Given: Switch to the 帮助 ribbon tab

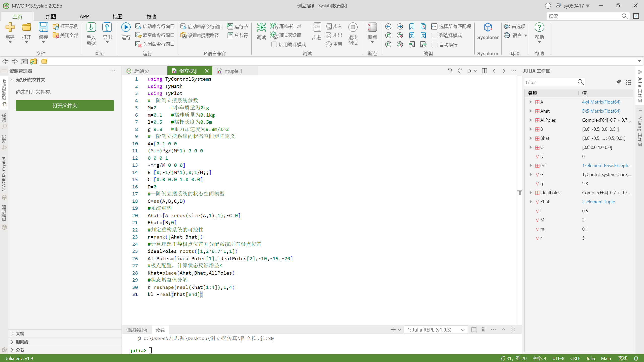Looking at the screenshot, I should point(151,16).
